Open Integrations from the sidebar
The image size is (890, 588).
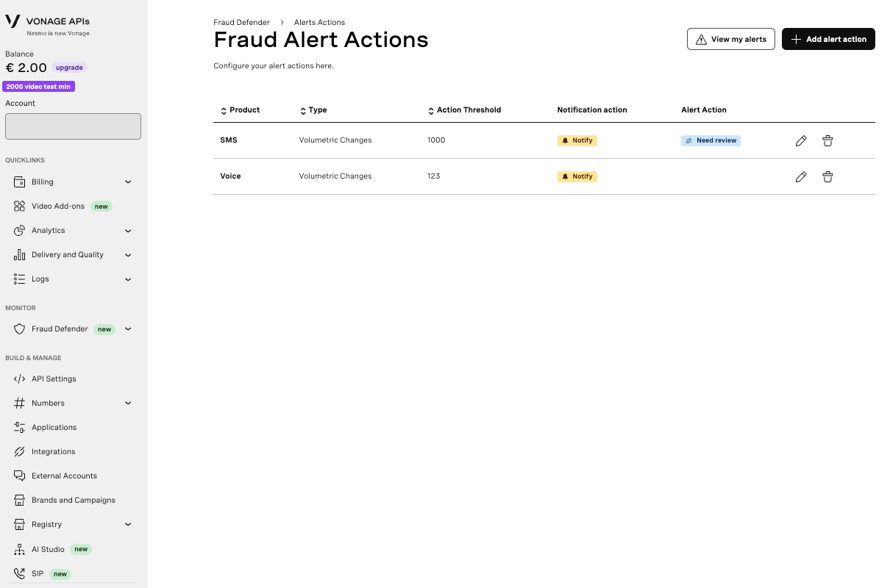19,451
